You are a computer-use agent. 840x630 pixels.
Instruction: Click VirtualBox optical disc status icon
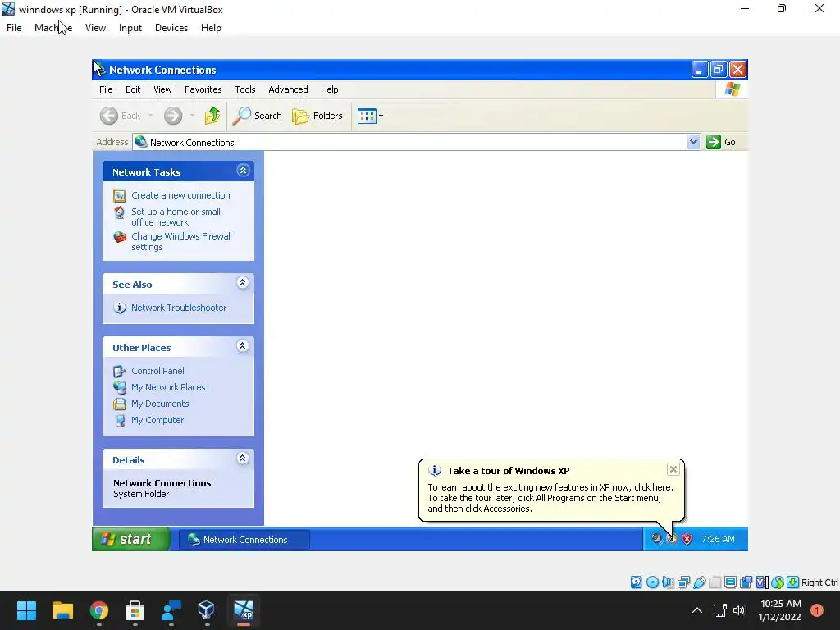click(652, 582)
